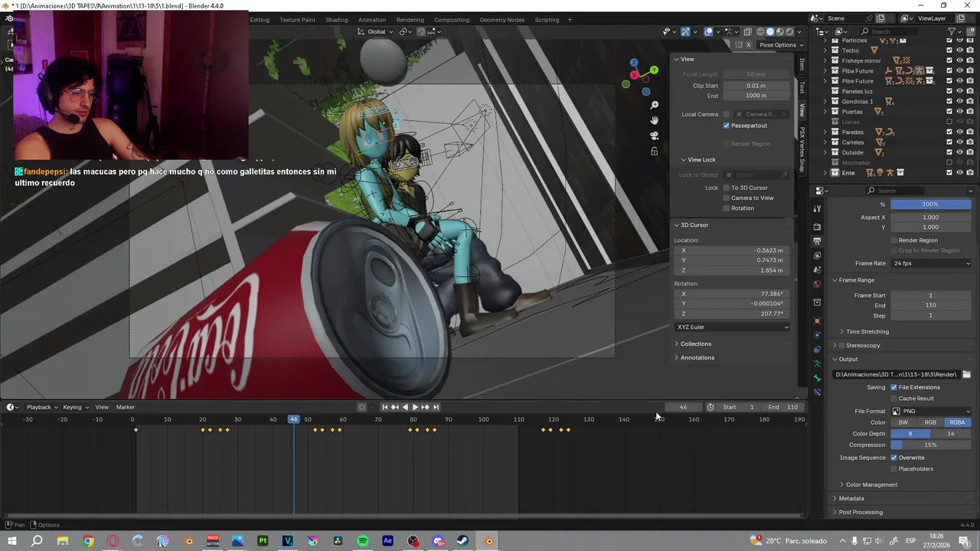Play animation in reverse
This screenshot has width=980, height=551.
tap(405, 407)
